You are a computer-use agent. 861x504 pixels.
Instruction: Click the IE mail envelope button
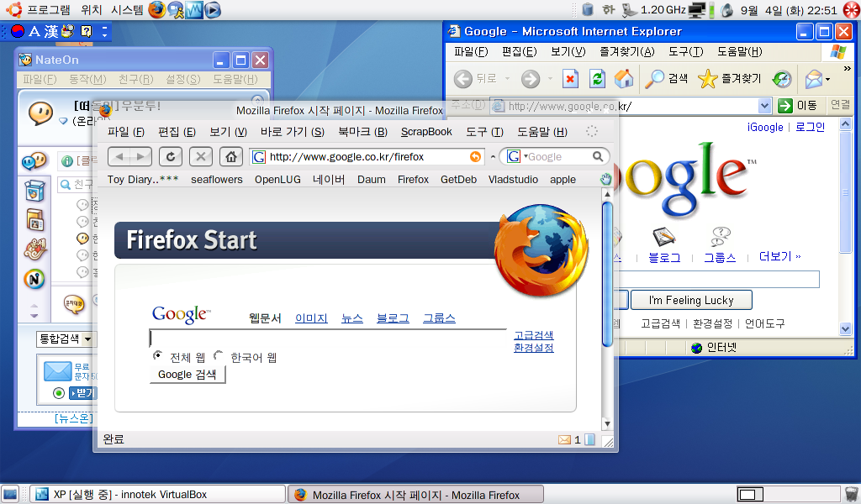[x=814, y=79]
